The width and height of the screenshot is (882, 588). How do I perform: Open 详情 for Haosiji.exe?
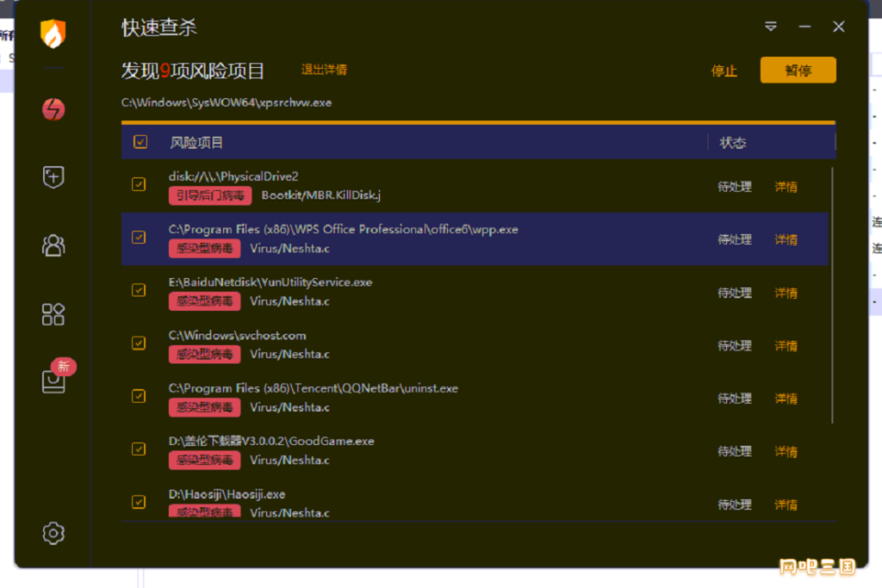pos(786,504)
